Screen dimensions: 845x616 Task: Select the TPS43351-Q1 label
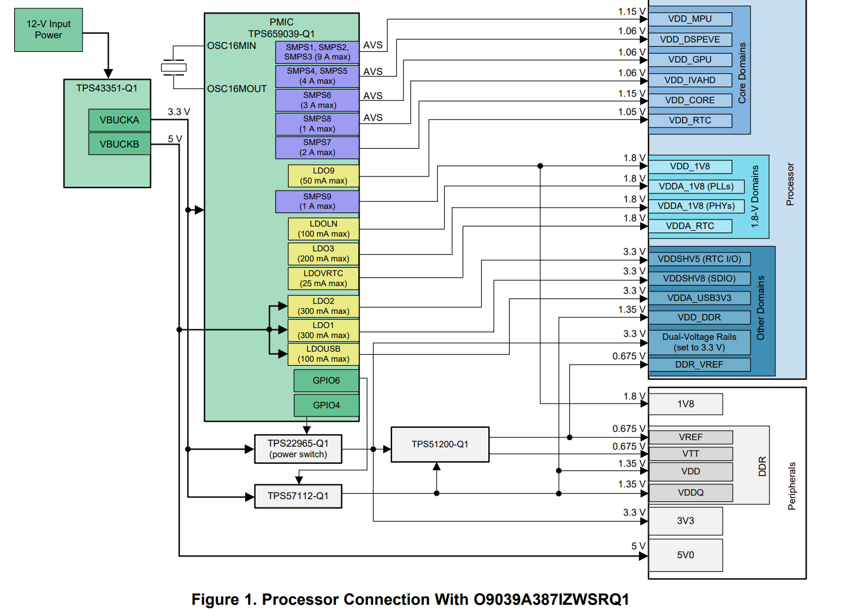107,89
